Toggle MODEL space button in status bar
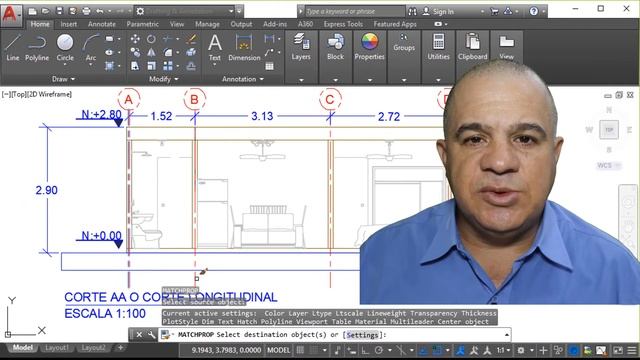This screenshot has height=360, width=640. [x=278, y=350]
